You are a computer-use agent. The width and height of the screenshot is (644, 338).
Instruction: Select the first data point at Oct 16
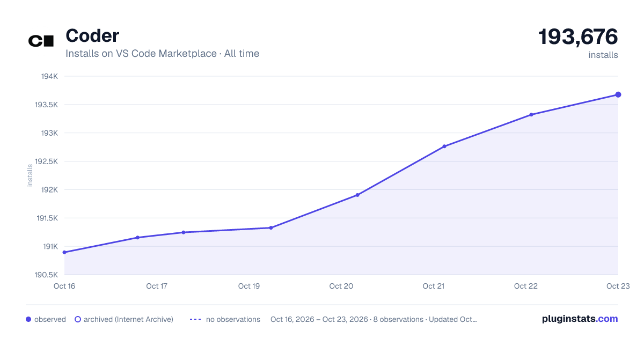(64, 252)
